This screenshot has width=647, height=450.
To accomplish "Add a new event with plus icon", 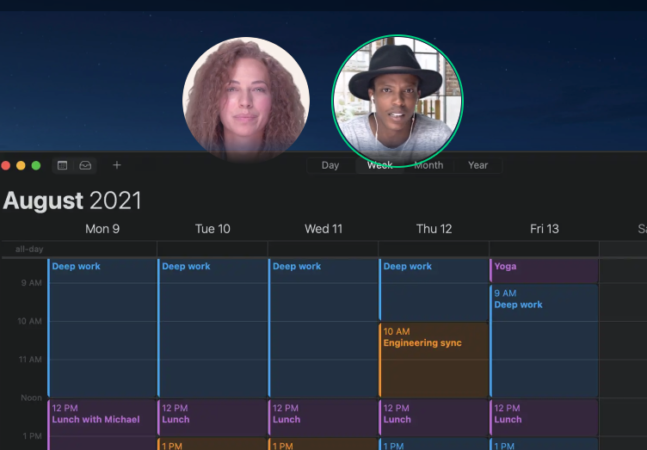I will tap(117, 165).
